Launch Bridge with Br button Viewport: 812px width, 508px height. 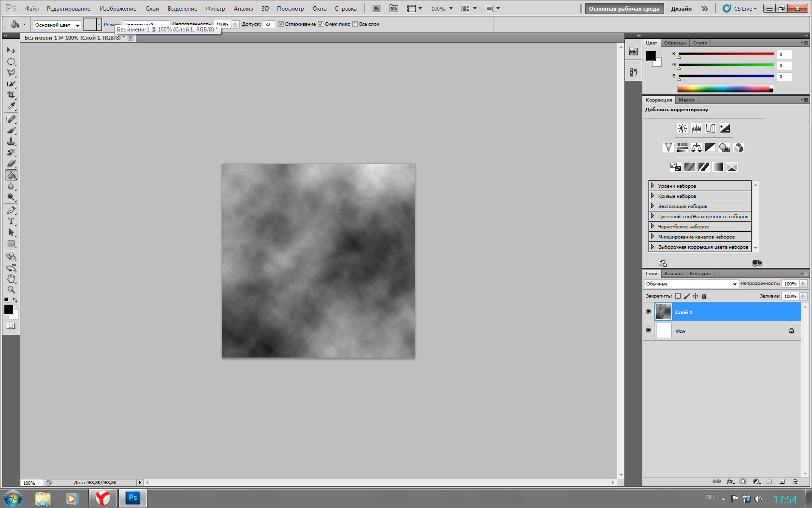[377, 9]
